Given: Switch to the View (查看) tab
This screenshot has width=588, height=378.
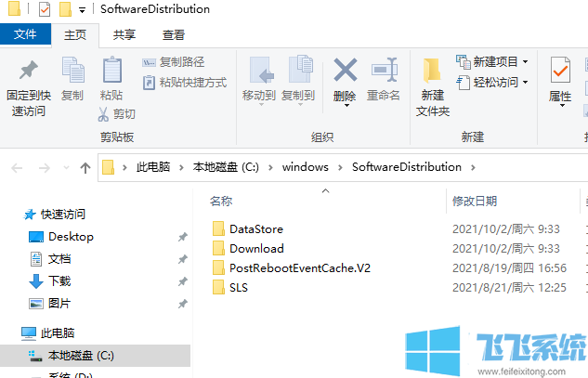Looking at the screenshot, I should click(x=174, y=35).
